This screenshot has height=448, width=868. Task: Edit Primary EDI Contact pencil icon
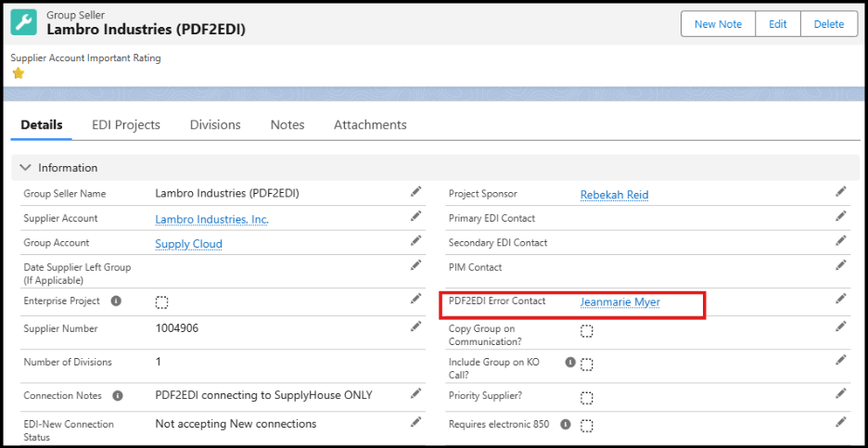click(841, 216)
